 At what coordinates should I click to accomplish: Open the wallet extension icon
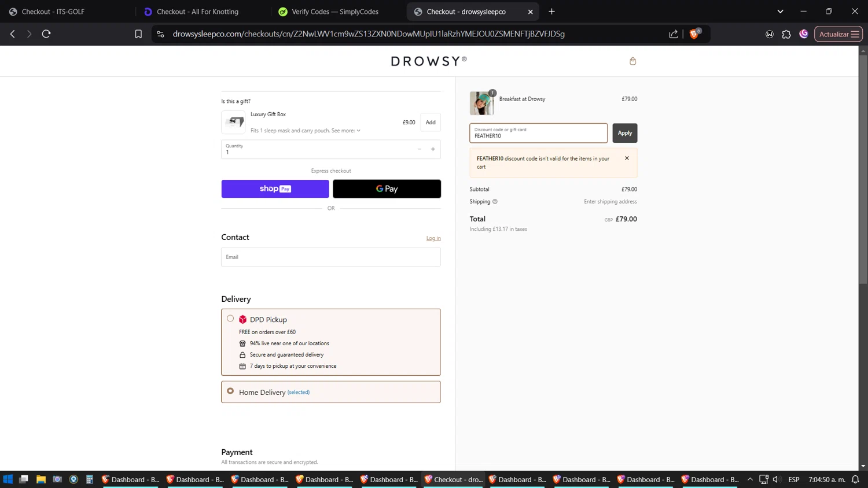(770, 34)
